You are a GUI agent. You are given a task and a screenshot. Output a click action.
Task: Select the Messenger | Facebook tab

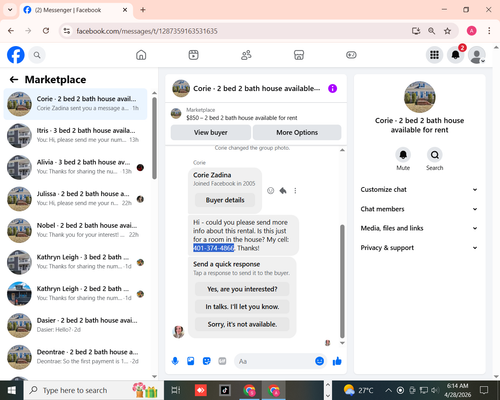click(x=76, y=10)
